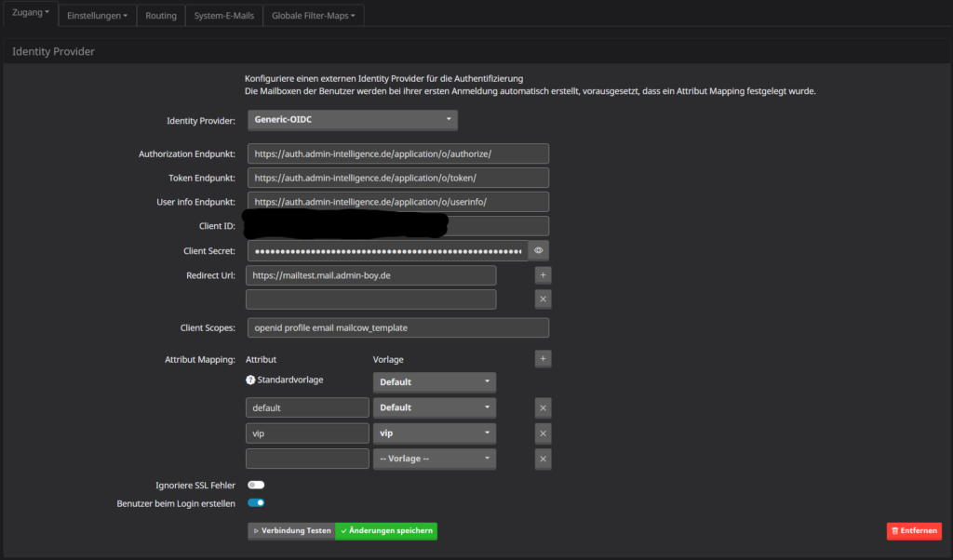Viewport: 953px width, 560px height.
Task: Click the Client ID field
Action: 398,226
